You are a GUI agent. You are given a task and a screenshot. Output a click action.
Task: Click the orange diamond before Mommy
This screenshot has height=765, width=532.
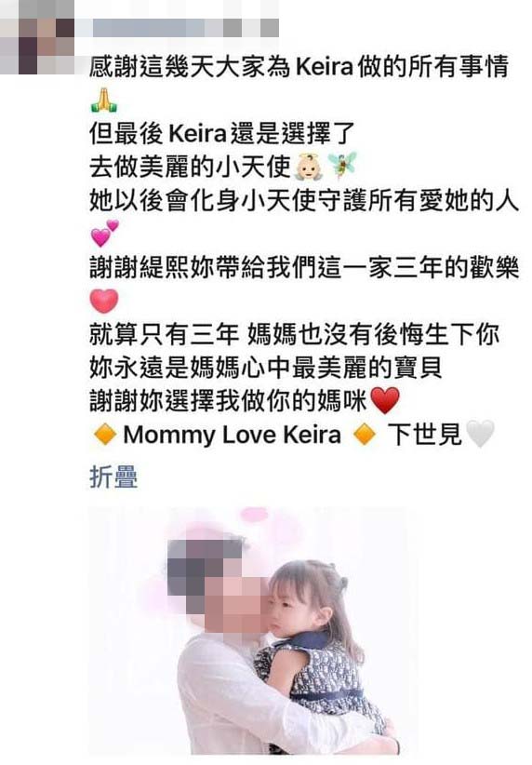[105, 435]
